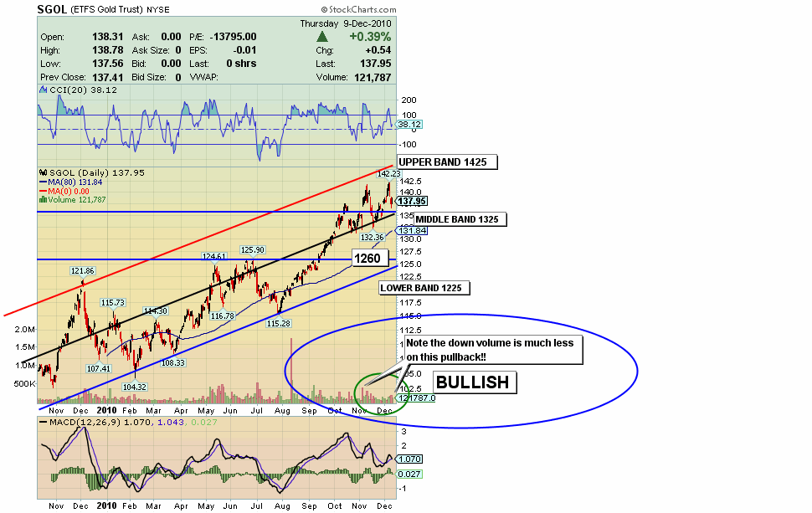The image size is (812, 513).
Task: Click the 125.90 high price label
Action: point(253,250)
